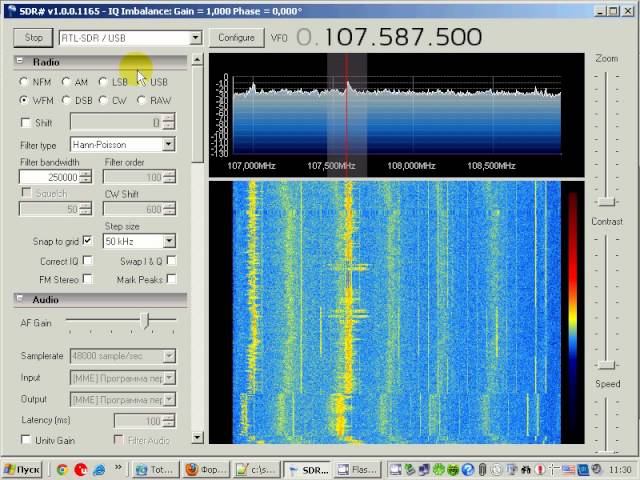Click the blue help question-mark tray icon
This screenshot has height=480, width=640.
(468, 470)
